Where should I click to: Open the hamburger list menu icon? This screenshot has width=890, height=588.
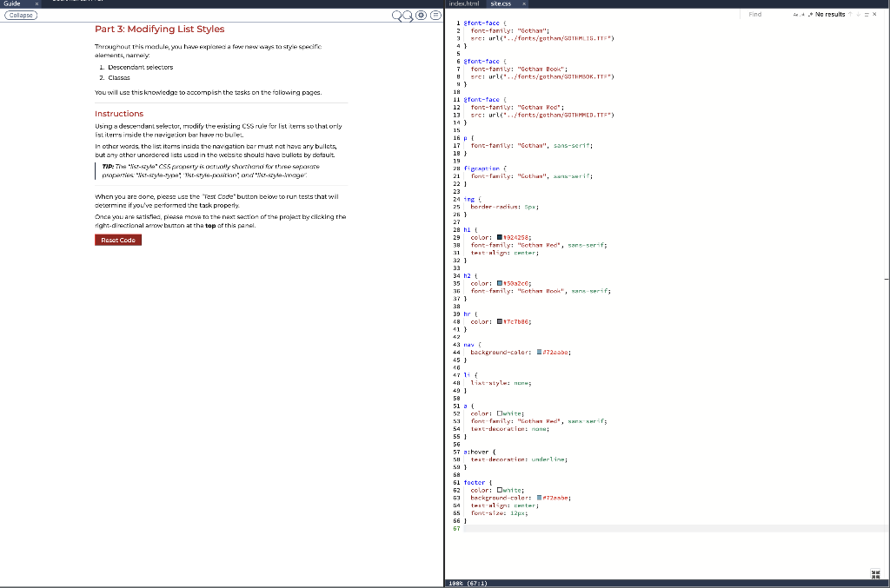[436, 15]
